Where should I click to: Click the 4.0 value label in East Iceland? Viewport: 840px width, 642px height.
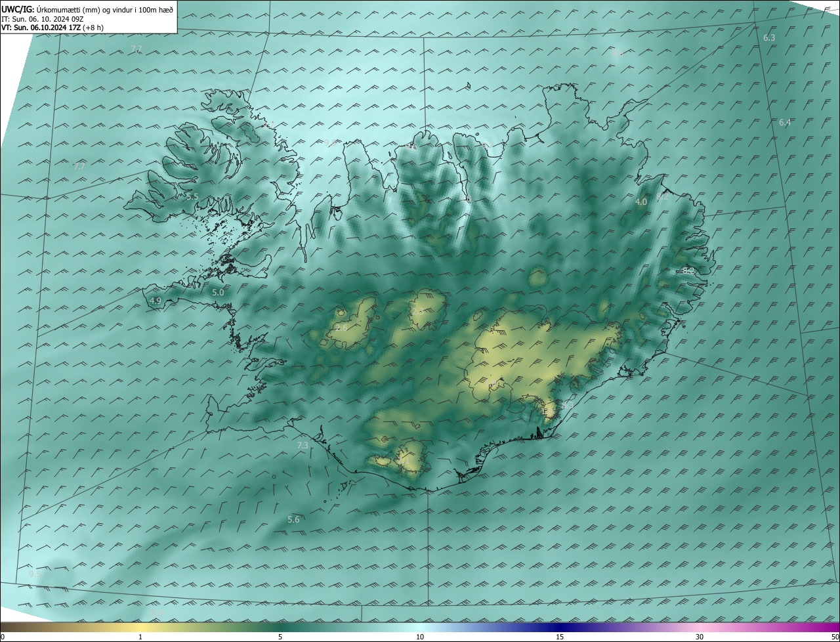(641, 202)
